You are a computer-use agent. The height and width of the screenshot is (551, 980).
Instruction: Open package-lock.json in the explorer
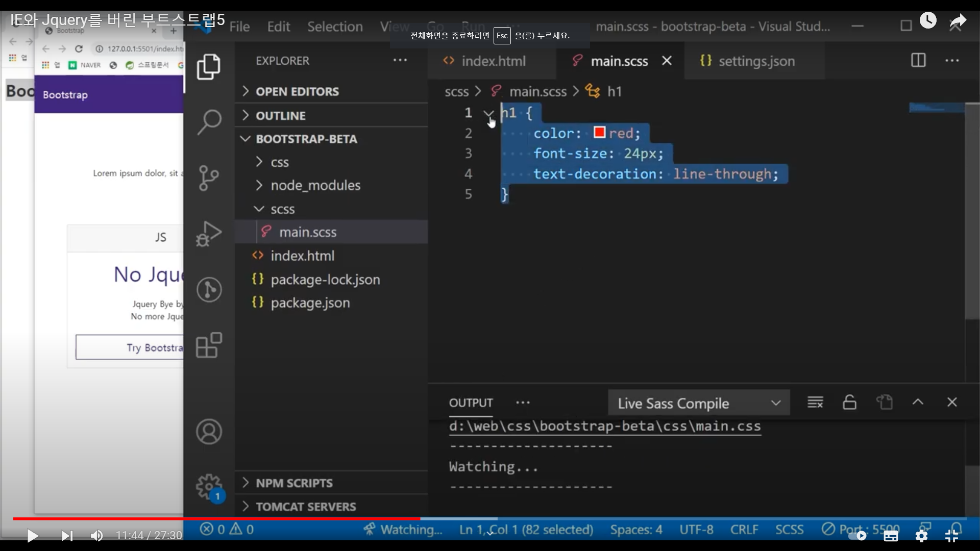[x=331, y=280]
